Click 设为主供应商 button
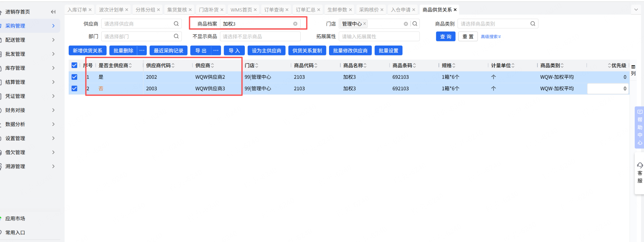The width and height of the screenshot is (644, 242). tap(267, 51)
